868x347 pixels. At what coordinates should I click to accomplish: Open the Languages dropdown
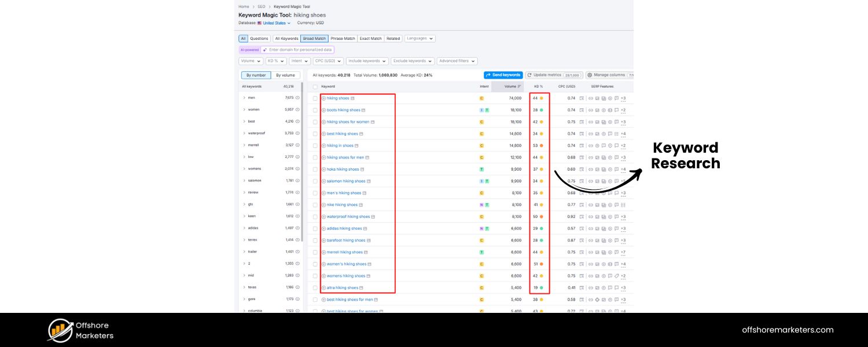[x=420, y=38]
